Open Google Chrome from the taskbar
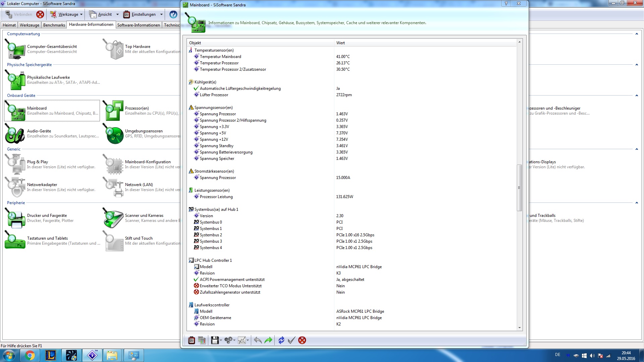644x362 pixels. pos(30,355)
